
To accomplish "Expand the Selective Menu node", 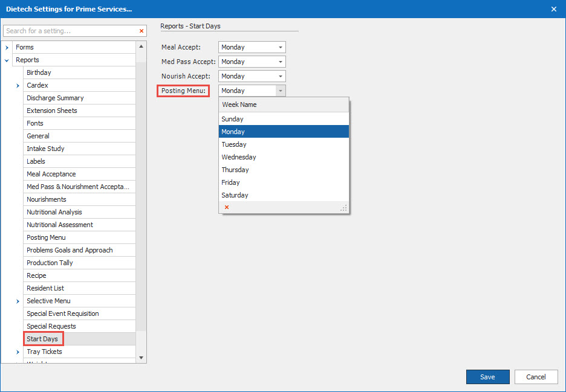I will tap(18, 301).
